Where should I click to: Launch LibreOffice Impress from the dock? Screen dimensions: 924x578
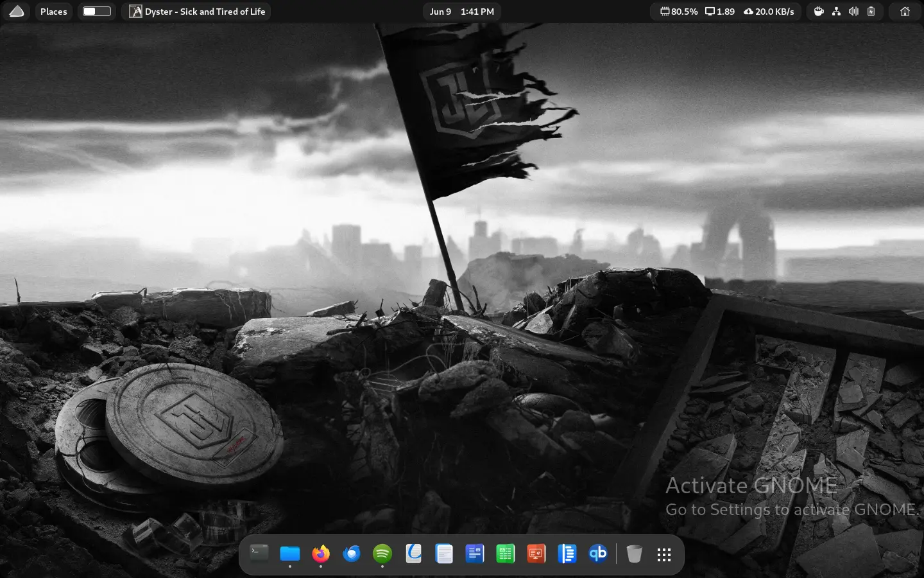[536, 554]
